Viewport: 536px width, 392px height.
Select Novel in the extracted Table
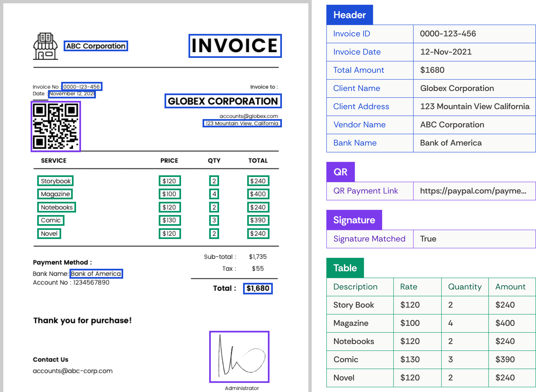[344, 378]
